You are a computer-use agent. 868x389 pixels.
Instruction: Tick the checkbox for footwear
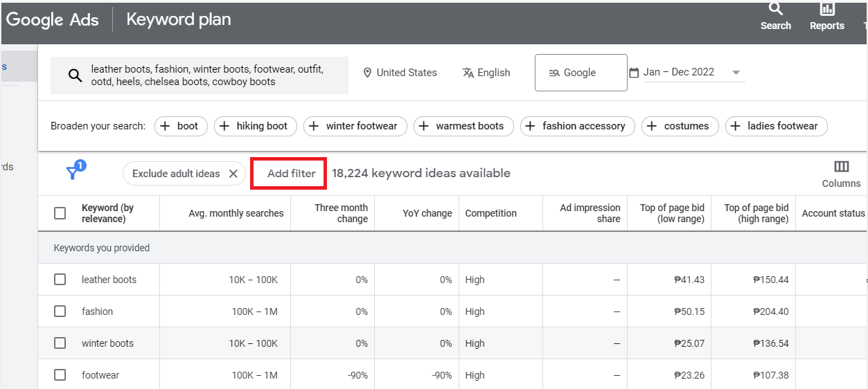tap(60, 375)
